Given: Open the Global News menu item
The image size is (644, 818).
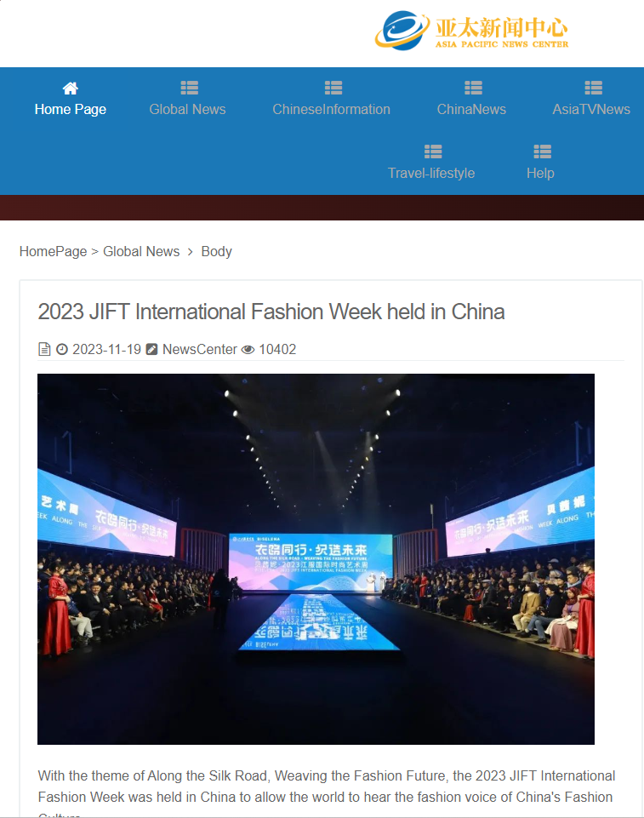Looking at the screenshot, I should click(x=188, y=110).
